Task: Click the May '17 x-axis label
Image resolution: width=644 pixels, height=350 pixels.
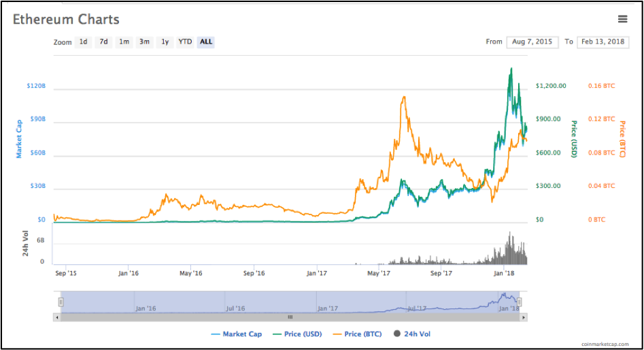Action: click(x=379, y=274)
